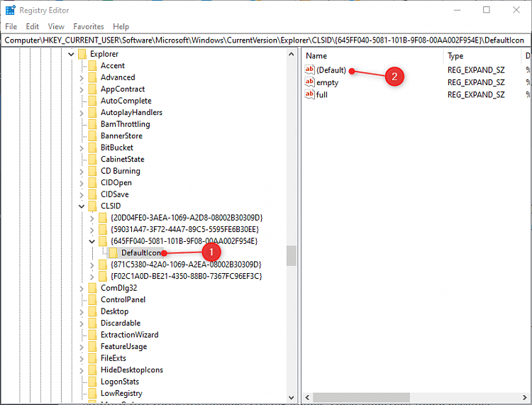
Task: Click the values pane scroll right arrow
Action: [525, 397]
